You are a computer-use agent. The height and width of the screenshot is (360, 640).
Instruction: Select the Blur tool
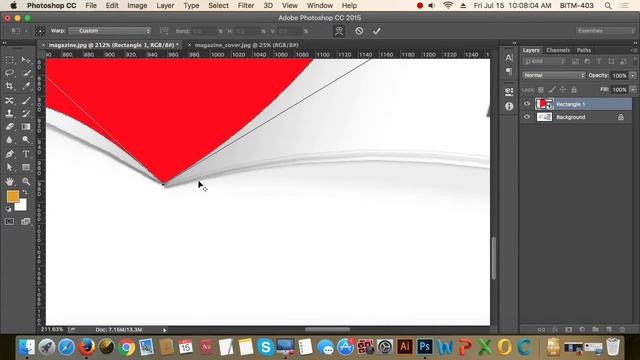[9, 140]
